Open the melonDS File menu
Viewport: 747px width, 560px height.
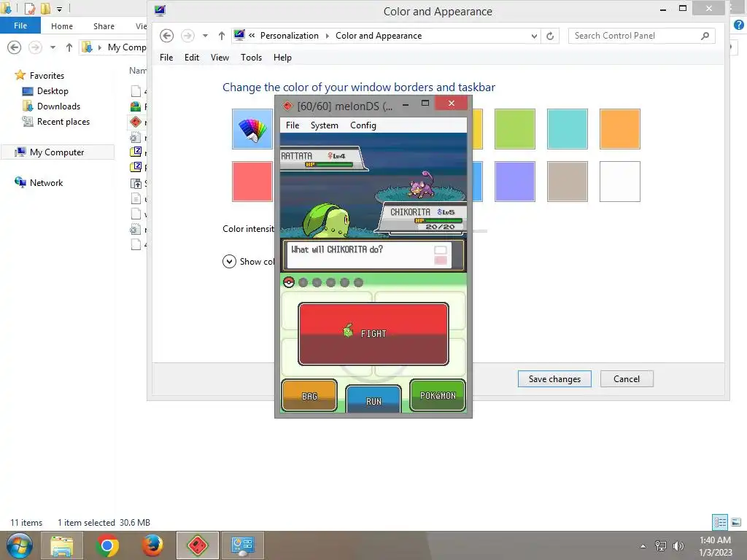[x=293, y=125]
